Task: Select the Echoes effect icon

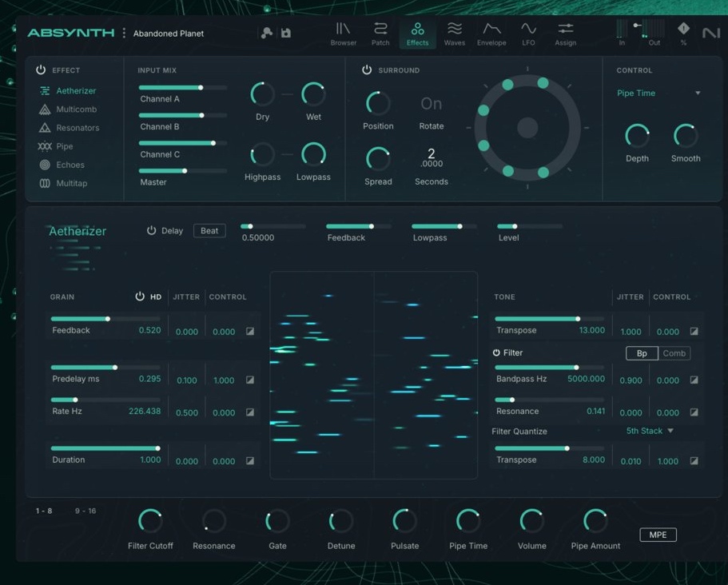Action: pyautogui.click(x=45, y=165)
